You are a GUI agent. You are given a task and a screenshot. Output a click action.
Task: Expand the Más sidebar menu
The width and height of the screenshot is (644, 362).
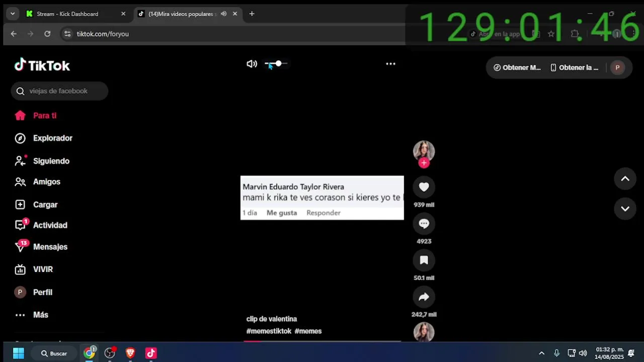pyautogui.click(x=31, y=315)
